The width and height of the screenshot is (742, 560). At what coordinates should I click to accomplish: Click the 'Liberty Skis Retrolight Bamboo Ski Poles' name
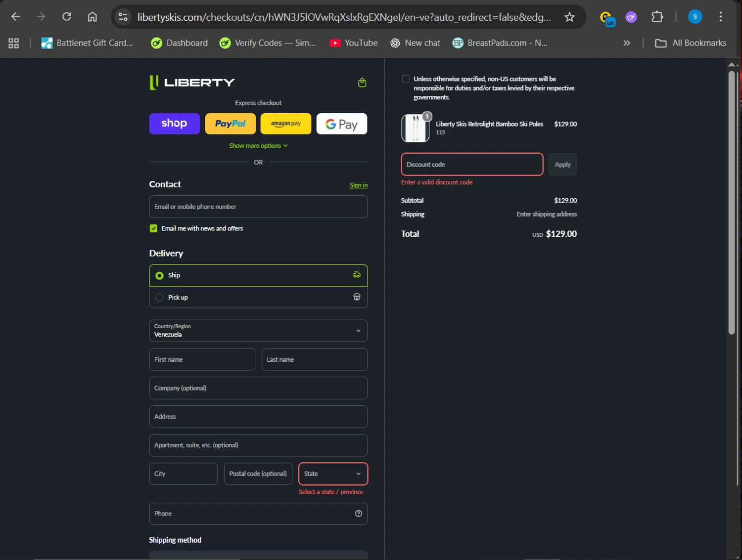point(489,124)
